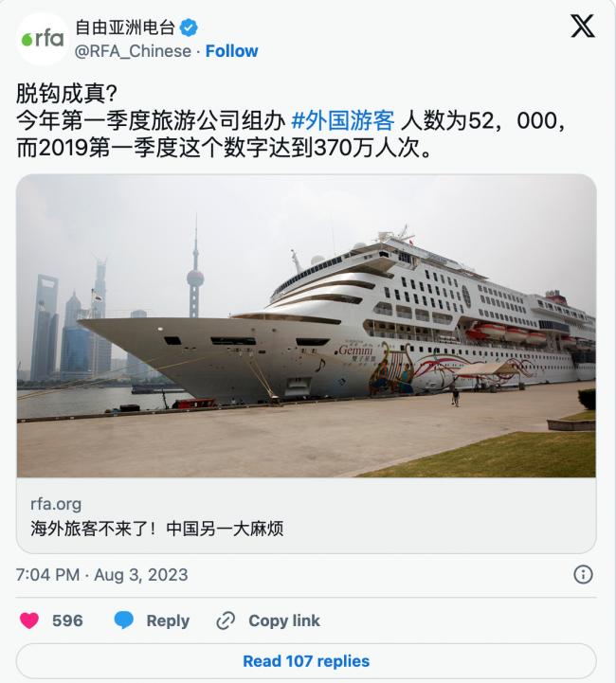Viewport: 616px width, 683px height.
Task: Open the X logo link
Action: (583, 27)
